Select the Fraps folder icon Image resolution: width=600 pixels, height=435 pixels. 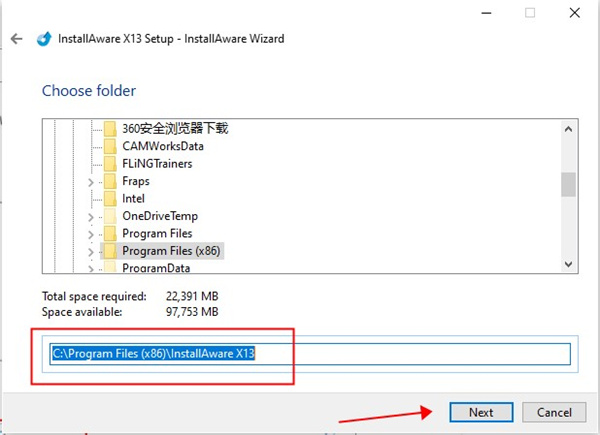click(x=110, y=181)
